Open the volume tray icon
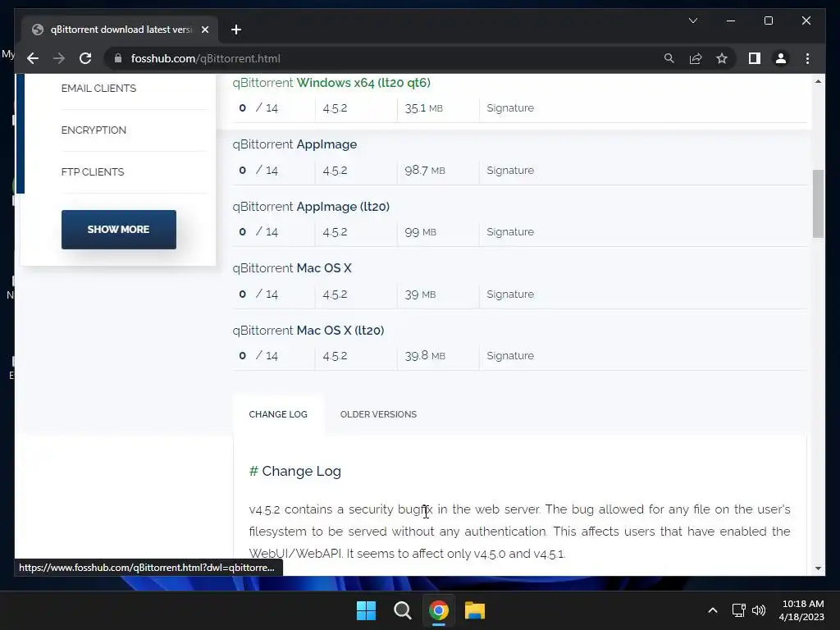Screen dimensions: 840x630 (759, 610)
